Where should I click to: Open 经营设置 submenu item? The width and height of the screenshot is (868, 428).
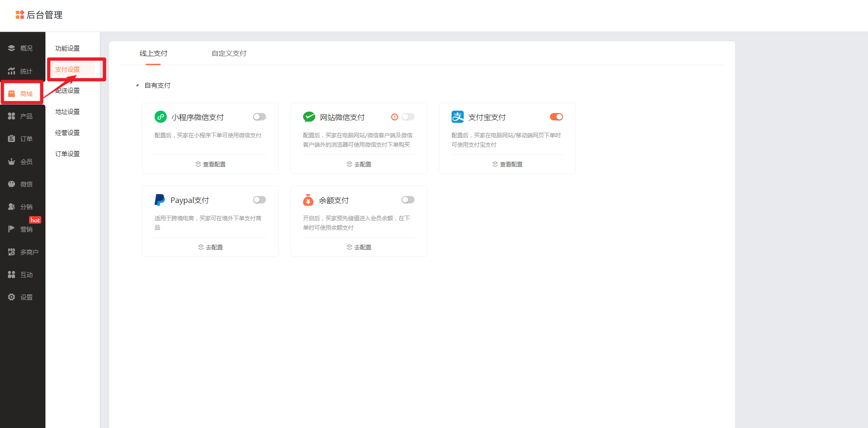coord(67,133)
